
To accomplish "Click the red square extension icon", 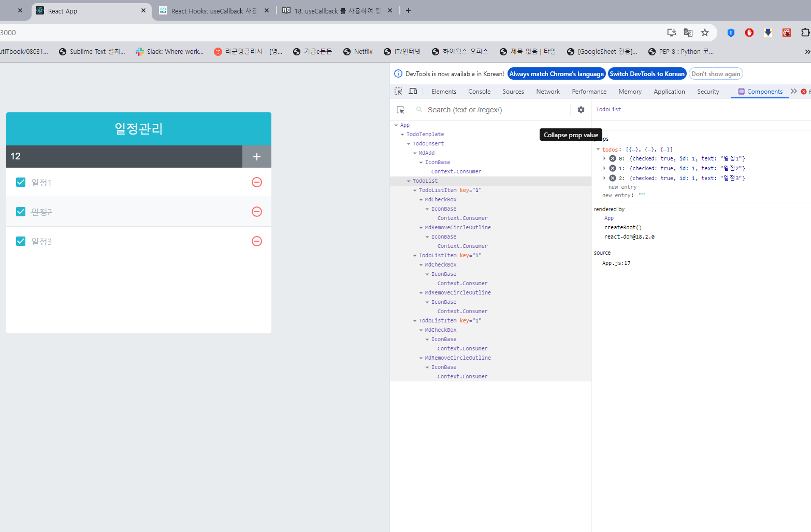I will 787,33.
